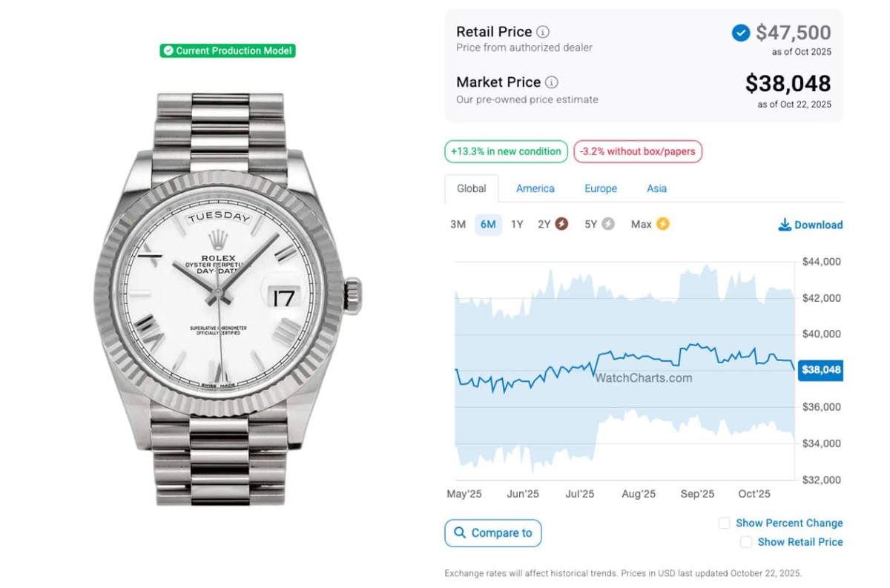
Task: Click the Compare to magnifier icon
Action: click(x=460, y=532)
